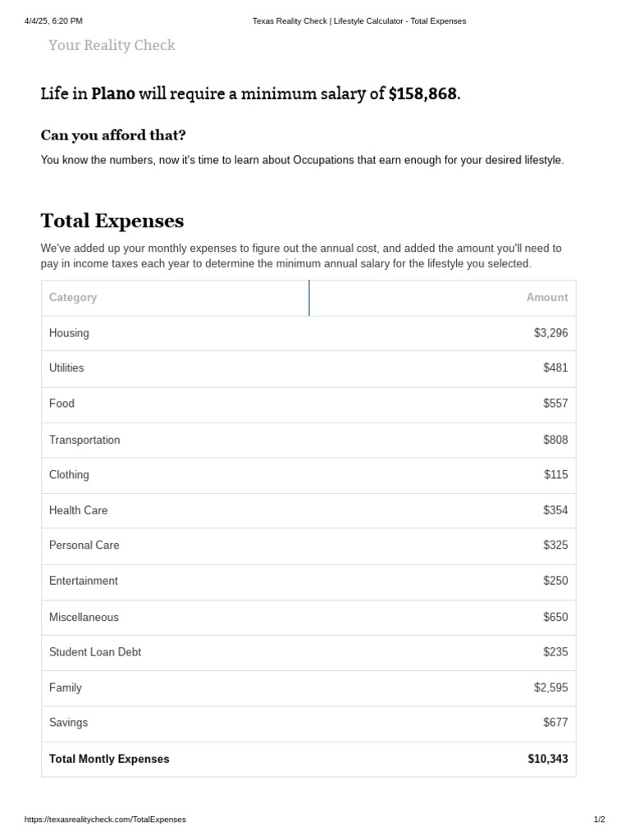Screen dimensions: 630x840
Task: Click the Personal Care label
Action: tap(84, 546)
